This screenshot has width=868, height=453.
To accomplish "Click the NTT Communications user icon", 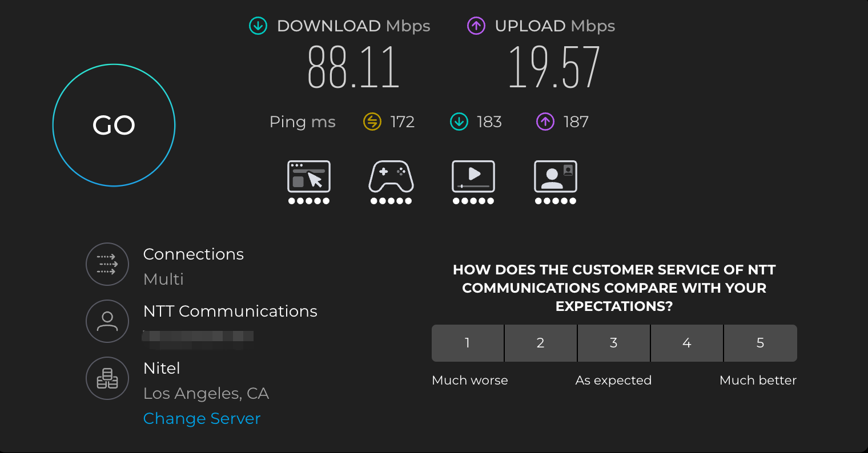I will click(107, 321).
